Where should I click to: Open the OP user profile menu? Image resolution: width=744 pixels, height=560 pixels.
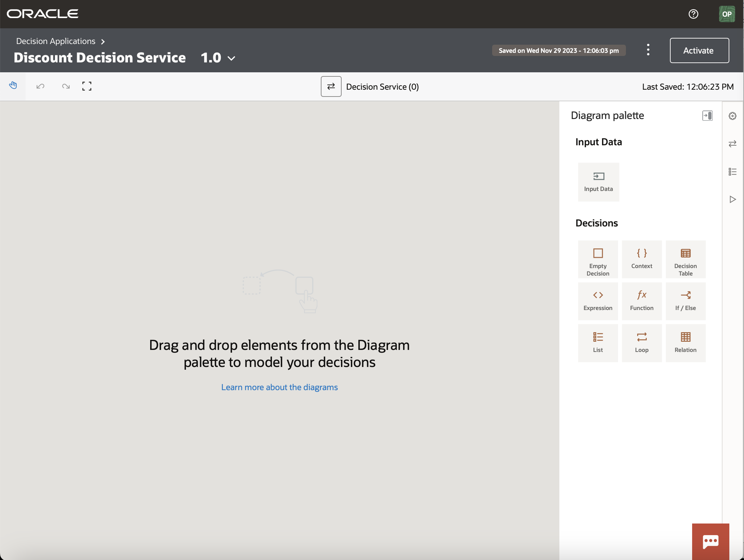coord(727,14)
